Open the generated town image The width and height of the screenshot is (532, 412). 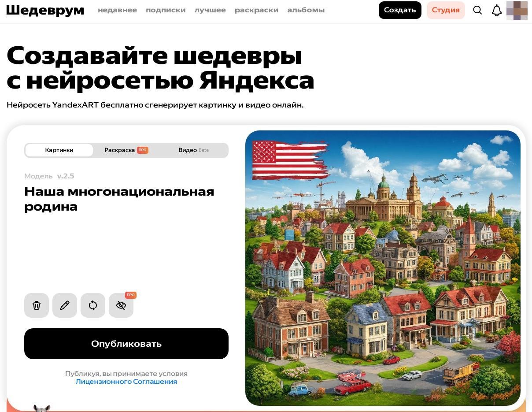(x=383, y=268)
